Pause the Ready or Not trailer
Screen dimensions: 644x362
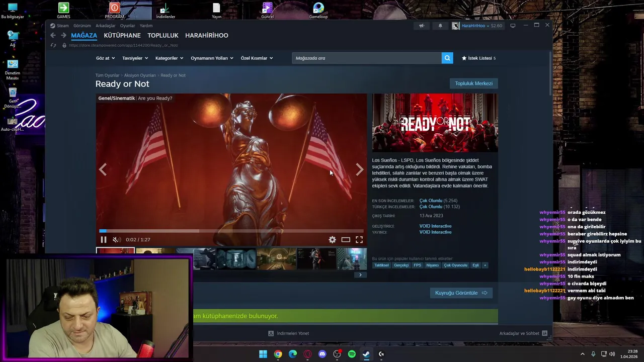click(103, 240)
